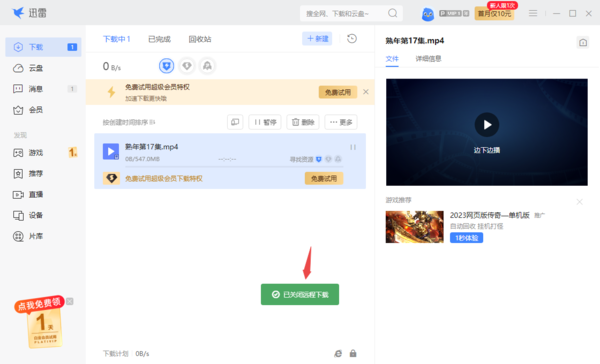This screenshot has height=364, width=600.
Task: Open the 更多 more options menu
Action: pyautogui.click(x=341, y=122)
